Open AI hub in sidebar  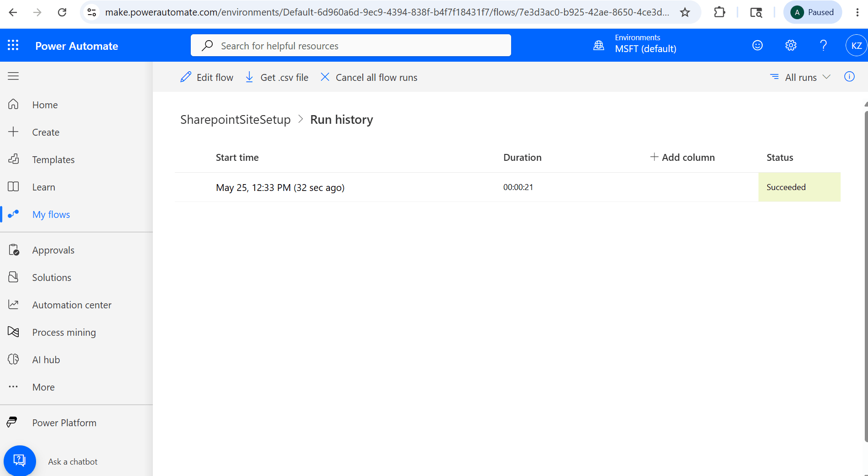pyautogui.click(x=46, y=360)
